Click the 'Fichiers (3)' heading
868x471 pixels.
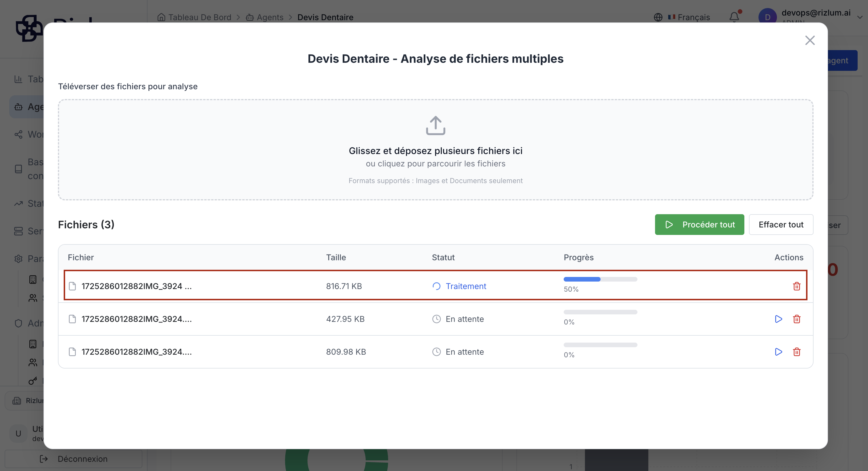point(86,225)
